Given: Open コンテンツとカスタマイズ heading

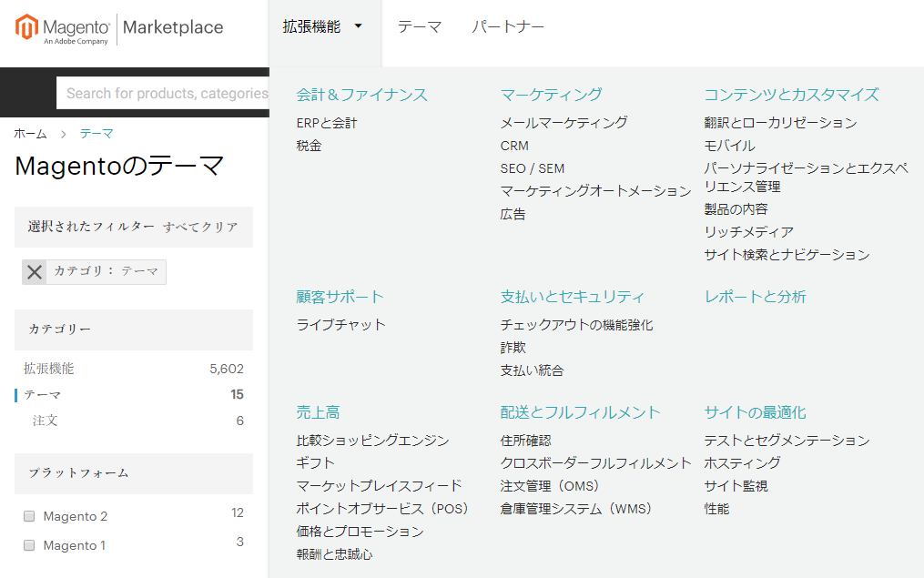Looking at the screenshot, I should 791,95.
